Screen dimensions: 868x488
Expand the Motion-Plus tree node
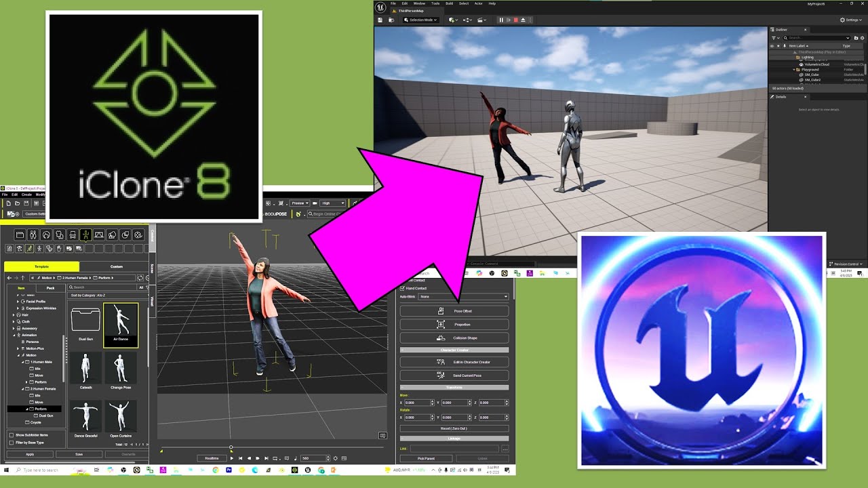(x=18, y=348)
